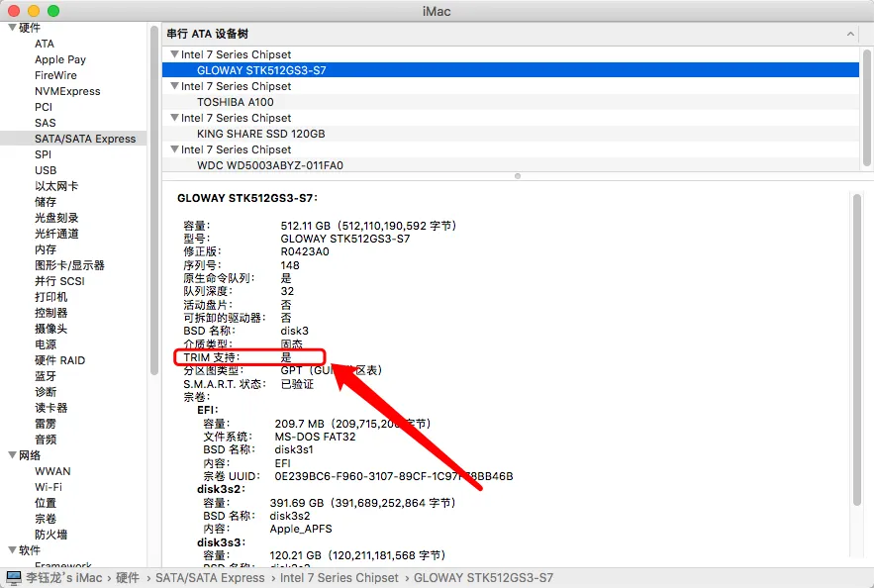The image size is (874, 588).
Task: Open USB sidebar entry
Action: coord(46,170)
